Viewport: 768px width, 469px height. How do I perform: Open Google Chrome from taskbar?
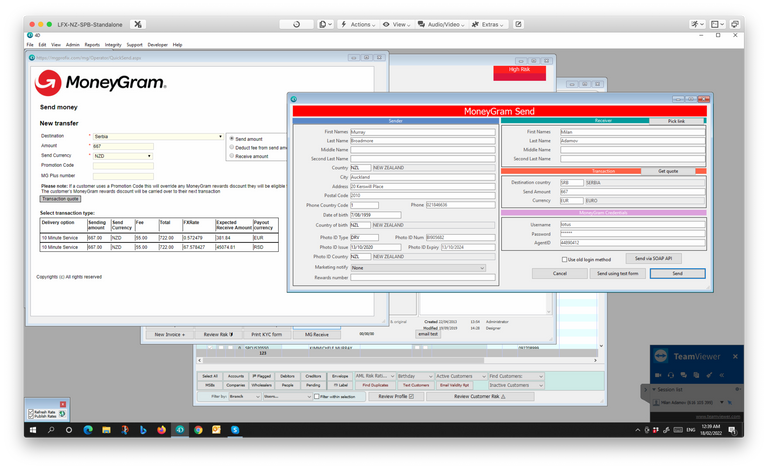coord(198,430)
